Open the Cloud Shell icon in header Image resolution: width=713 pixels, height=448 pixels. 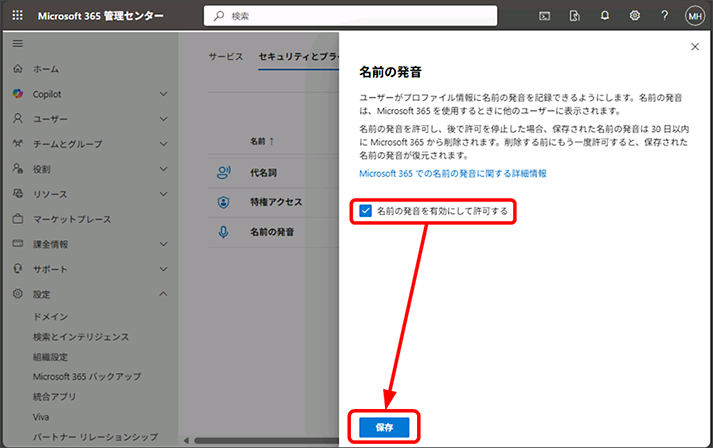[x=544, y=16]
